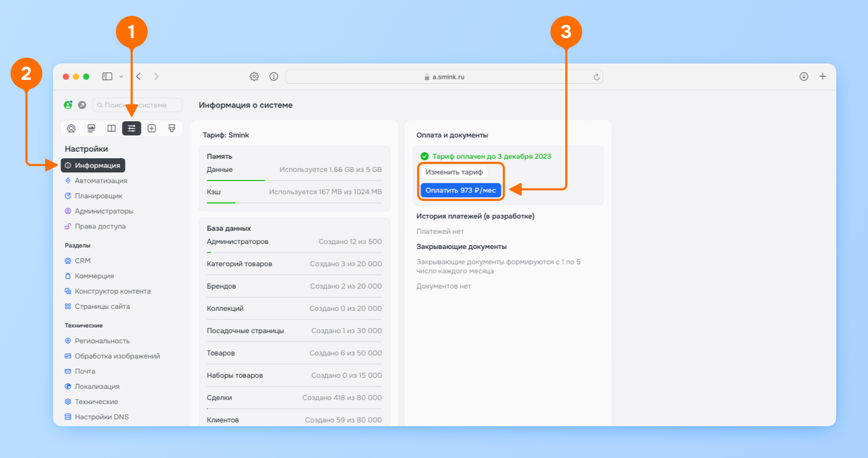Click the 'Посадочные страницы' row label

pos(245,331)
